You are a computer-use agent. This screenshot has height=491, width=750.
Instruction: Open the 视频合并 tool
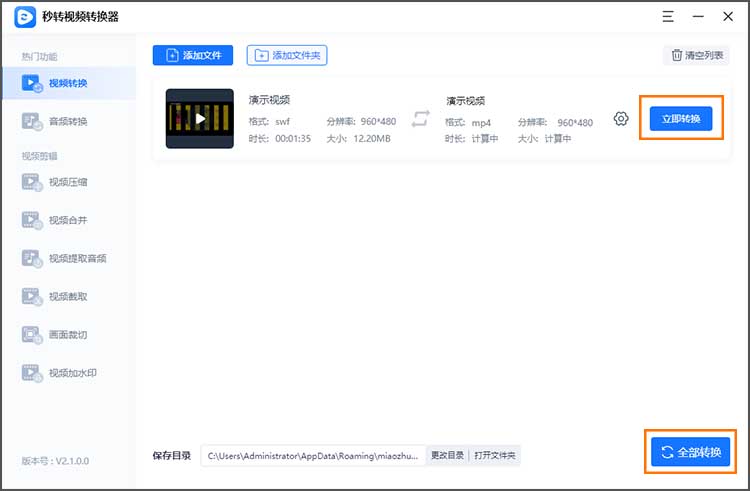tap(68, 220)
